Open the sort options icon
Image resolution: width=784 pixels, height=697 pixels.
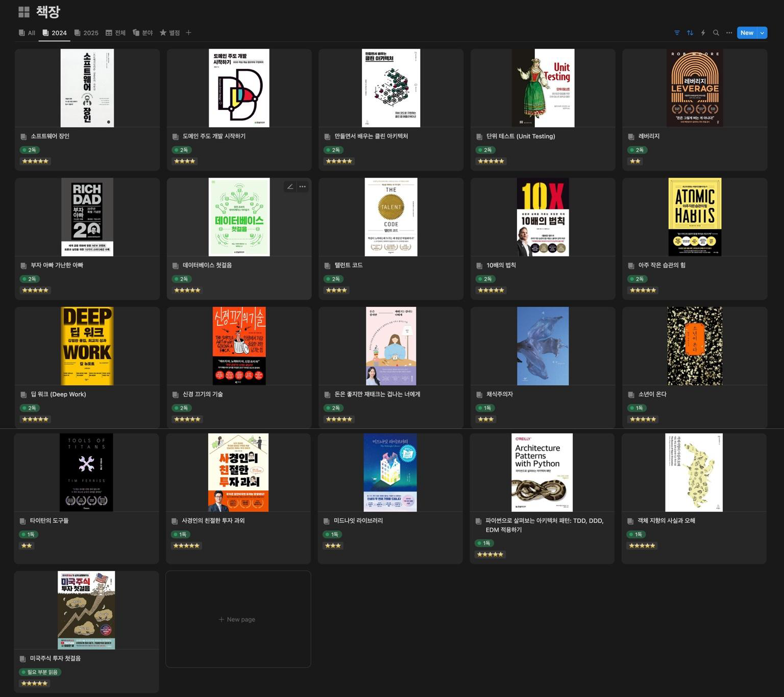[x=690, y=33]
